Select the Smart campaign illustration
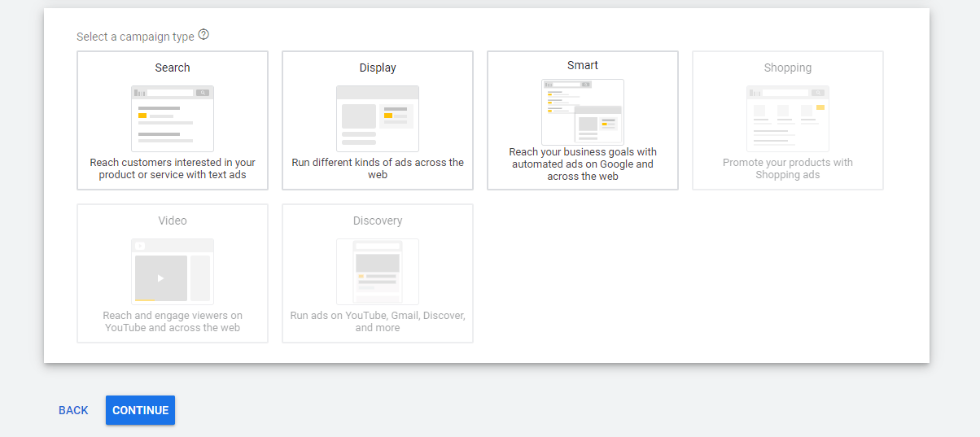 click(x=583, y=112)
